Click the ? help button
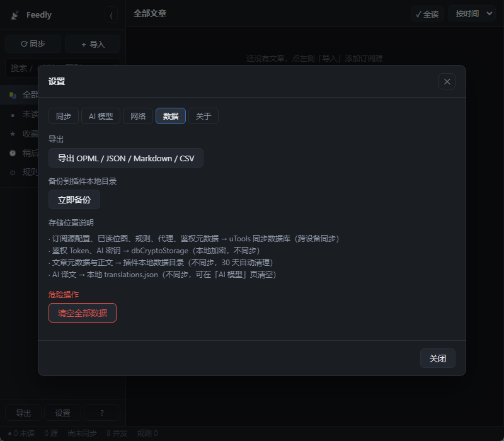Viewport: 504px width, 441px height. coord(102,413)
